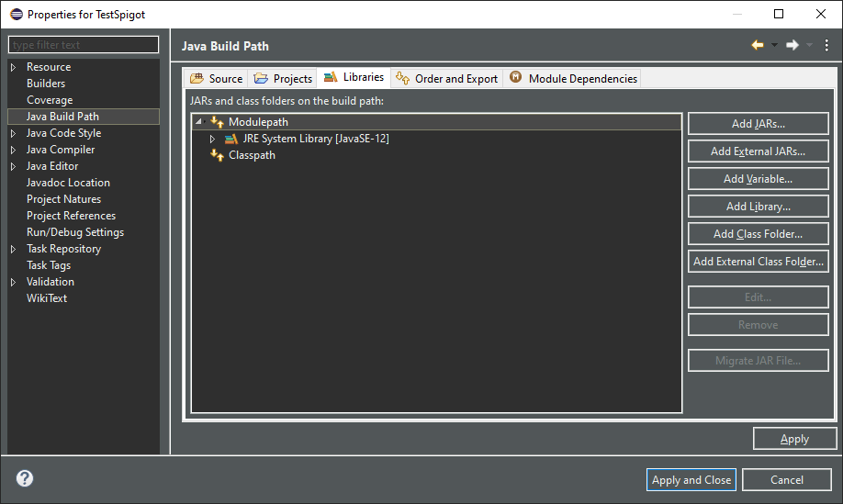Open the Java Code Style page
Viewport: 843px width, 504px height.
(63, 133)
